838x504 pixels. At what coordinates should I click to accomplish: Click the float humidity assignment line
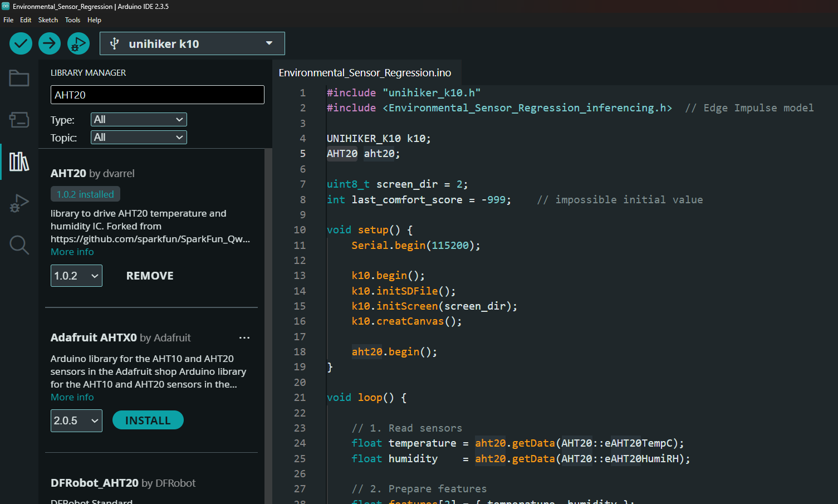521,459
